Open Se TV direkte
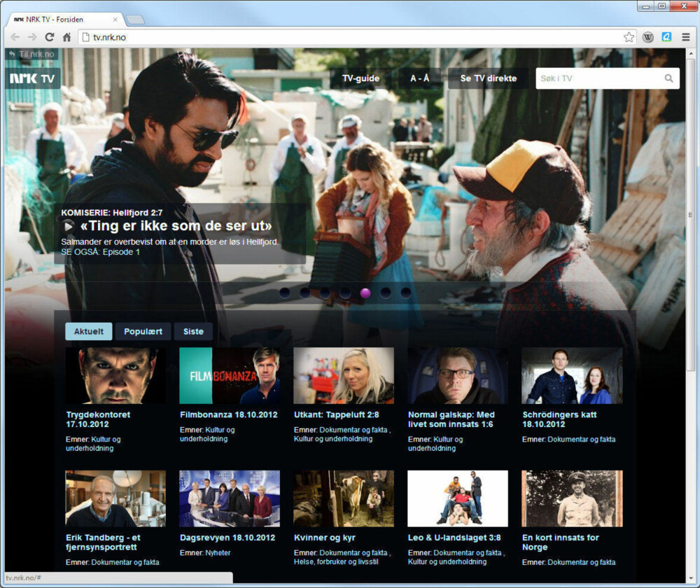 [x=489, y=78]
